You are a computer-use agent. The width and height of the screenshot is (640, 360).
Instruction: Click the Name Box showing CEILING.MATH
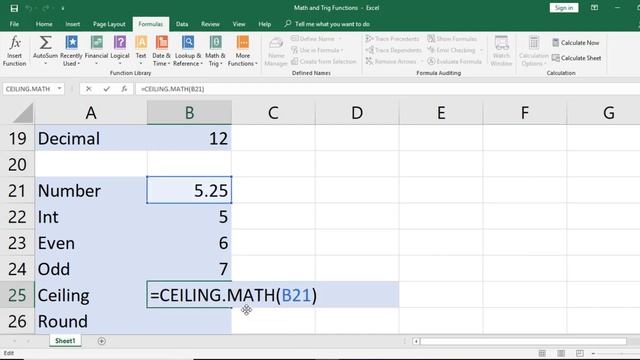(x=29, y=89)
